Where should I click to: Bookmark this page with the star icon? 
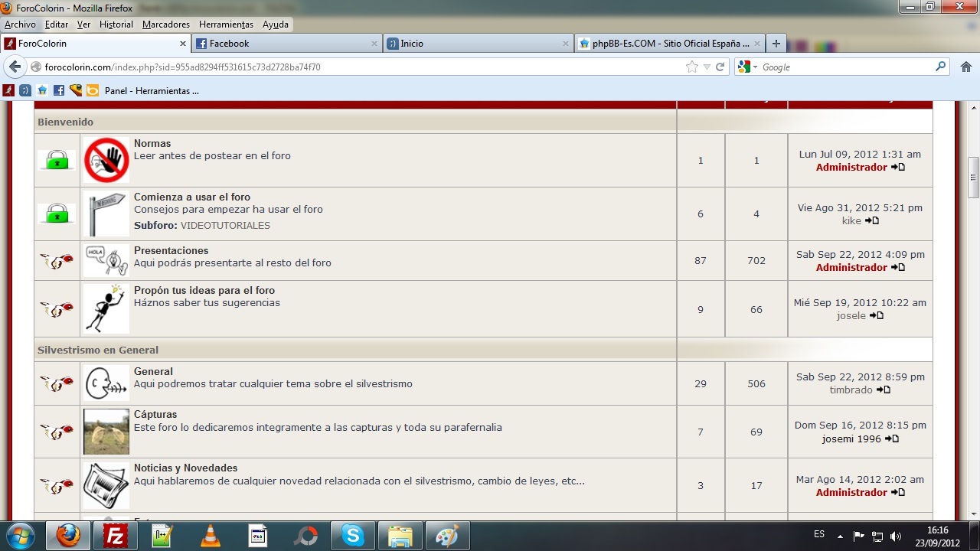(x=692, y=67)
